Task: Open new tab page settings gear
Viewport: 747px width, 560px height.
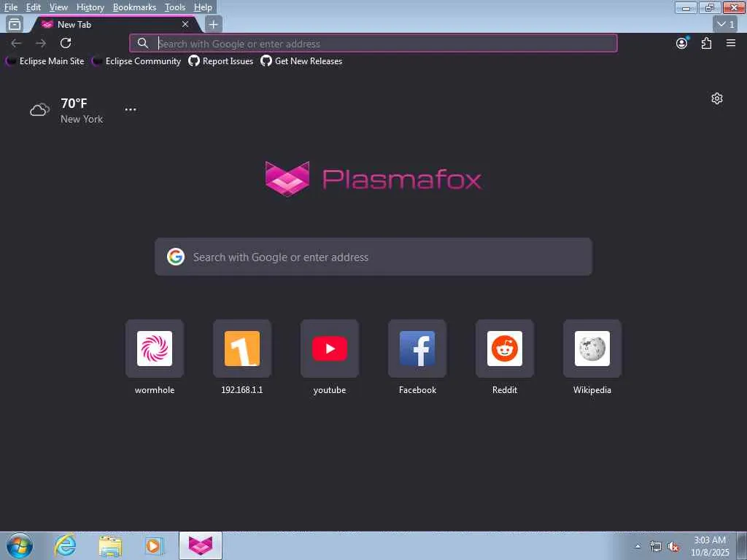Action: click(x=717, y=98)
